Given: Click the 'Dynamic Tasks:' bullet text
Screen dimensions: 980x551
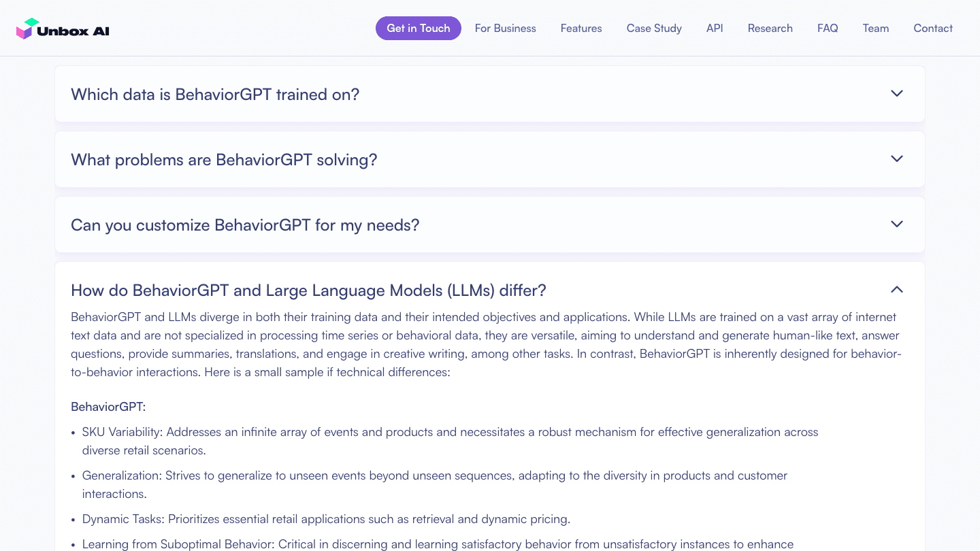Looking at the screenshot, I should click(x=326, y=519).
